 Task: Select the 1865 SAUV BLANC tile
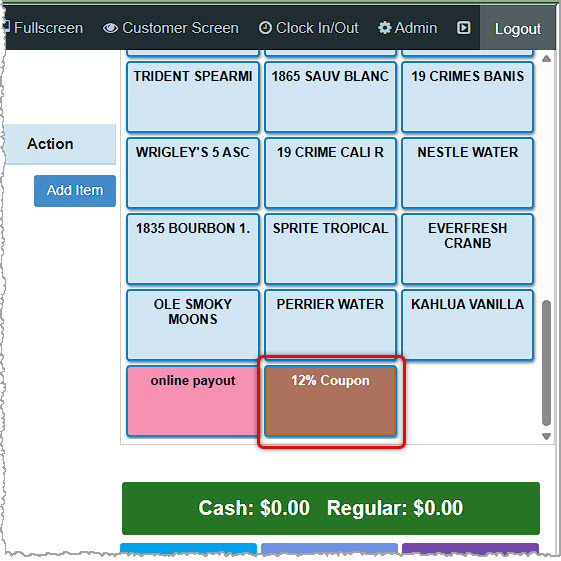pyautogui.click(x=330, y=97)
